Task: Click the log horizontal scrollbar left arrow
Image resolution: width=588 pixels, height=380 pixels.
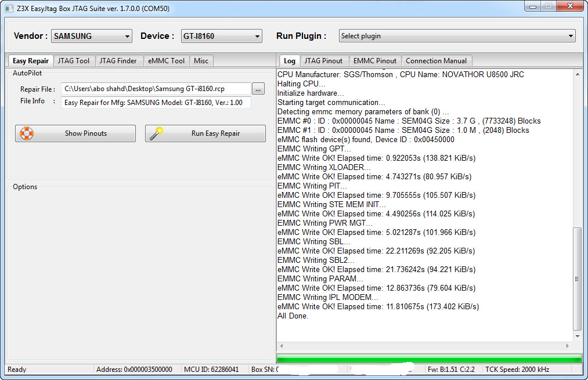Action: pos(282,346)
